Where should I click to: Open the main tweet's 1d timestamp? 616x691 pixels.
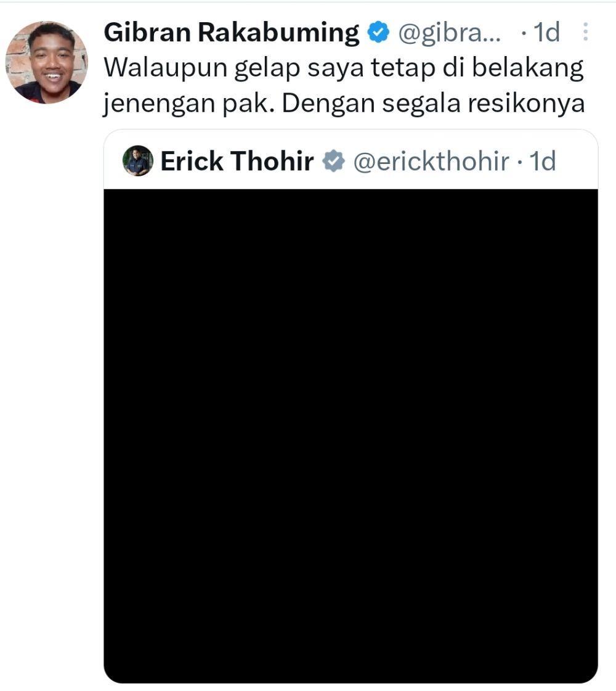click(546, 32)
